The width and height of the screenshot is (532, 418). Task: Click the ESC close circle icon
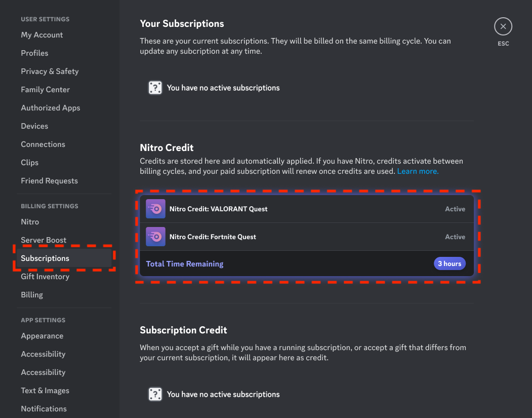pos(503,26)
